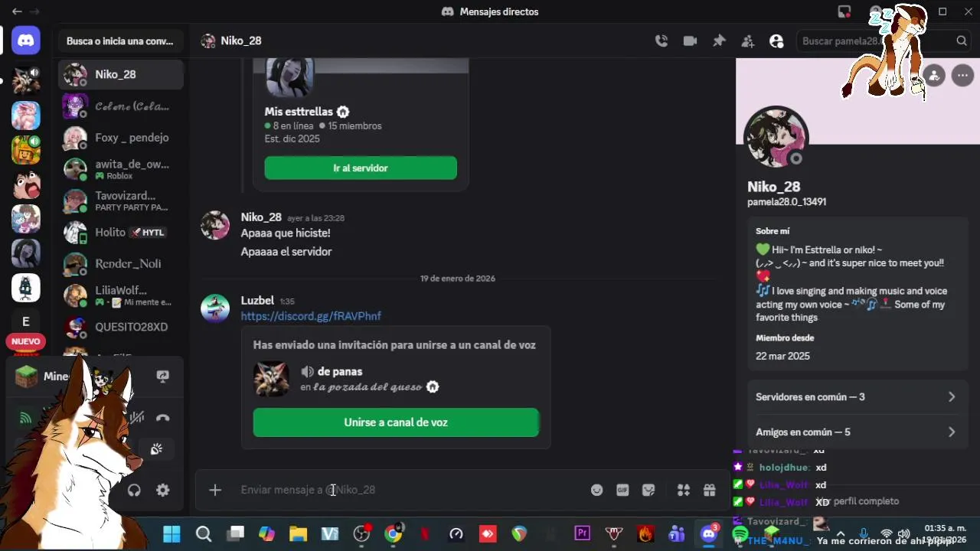Click the Ir al servidor button
Image resolution: width=980 pixels, height=551 pixels.
361,168
